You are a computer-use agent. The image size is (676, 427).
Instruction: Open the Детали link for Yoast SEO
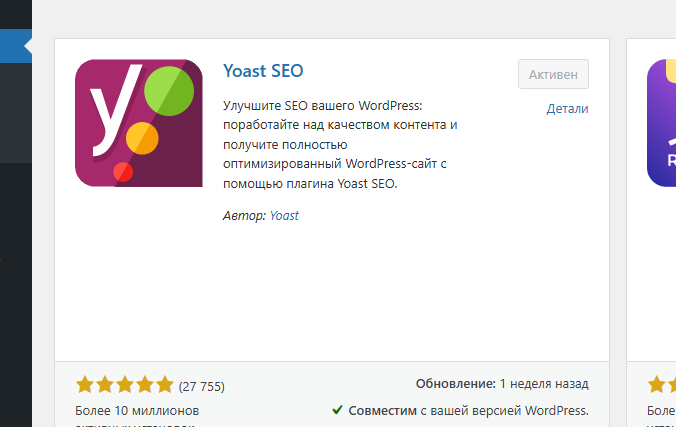(x=567, y=109)
